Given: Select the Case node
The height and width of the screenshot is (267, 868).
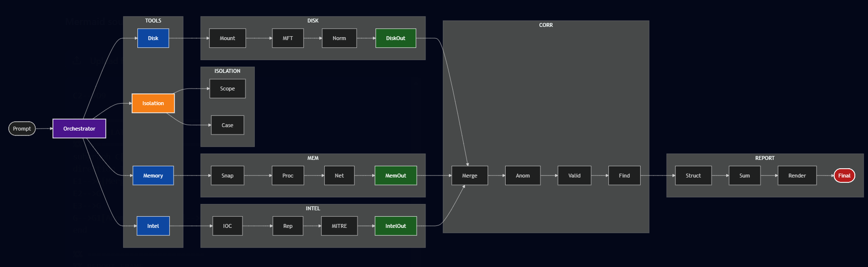Looking at the screenshot, I should (227, 125).
